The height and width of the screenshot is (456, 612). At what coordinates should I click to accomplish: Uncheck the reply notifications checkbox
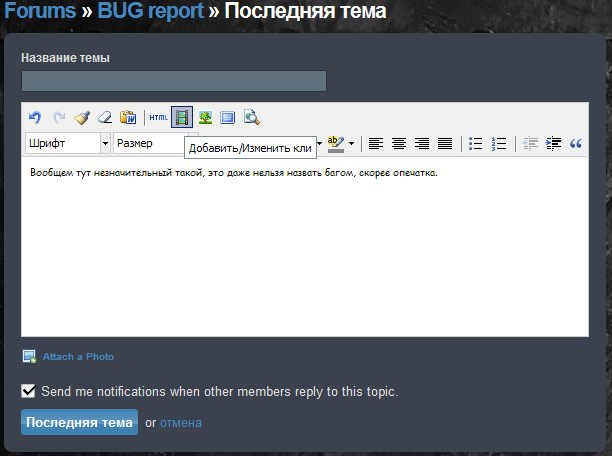point(28,391)
